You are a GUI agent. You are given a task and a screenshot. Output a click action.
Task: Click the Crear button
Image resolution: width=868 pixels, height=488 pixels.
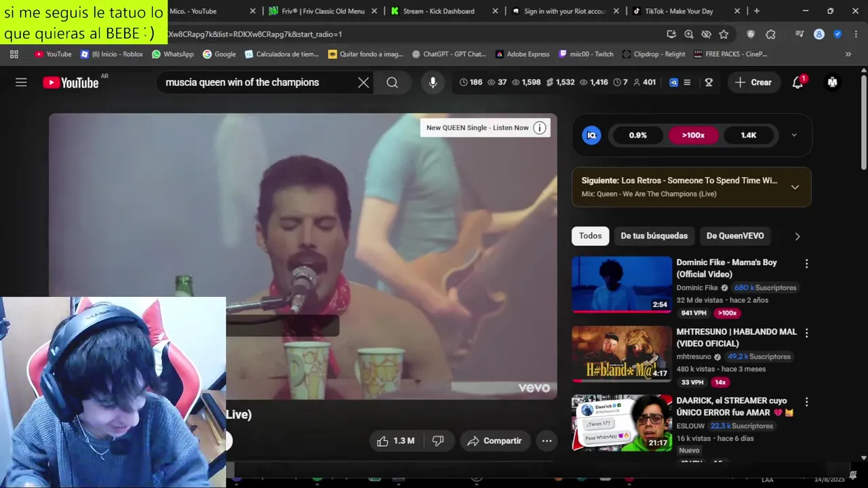click(x=753, y=83)
